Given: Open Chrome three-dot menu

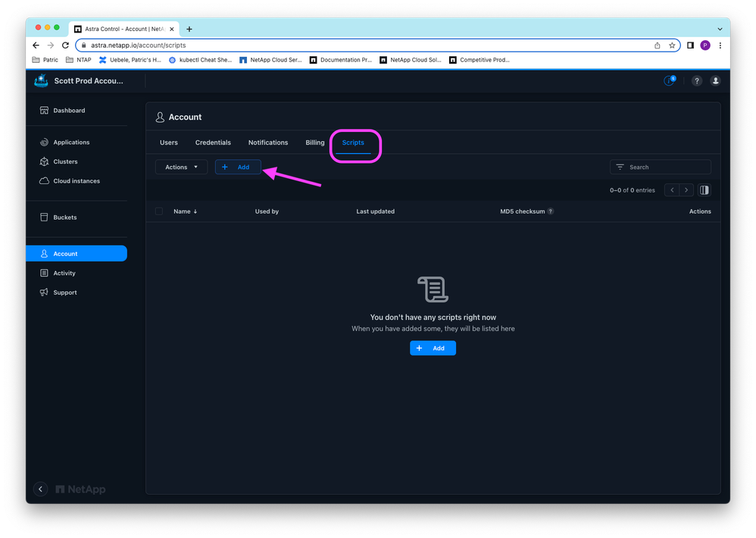Looking at the screenshot, I should coord(720,45).
